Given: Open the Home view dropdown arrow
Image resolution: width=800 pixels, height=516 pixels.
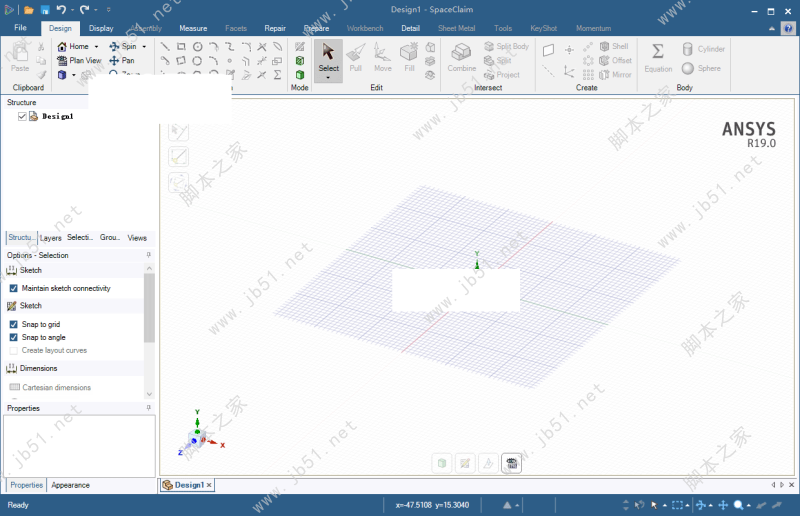Looking at the screenshot, I should (96, 46).
